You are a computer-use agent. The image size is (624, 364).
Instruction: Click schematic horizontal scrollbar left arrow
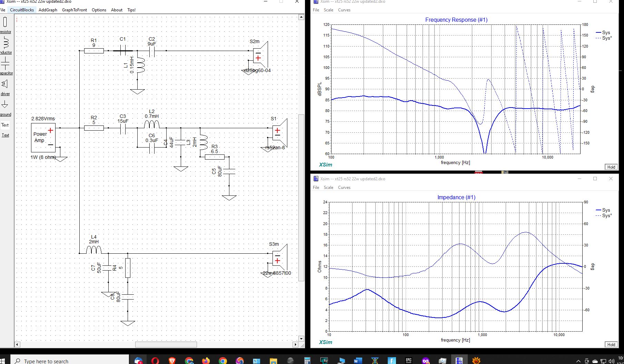point(17,344)
